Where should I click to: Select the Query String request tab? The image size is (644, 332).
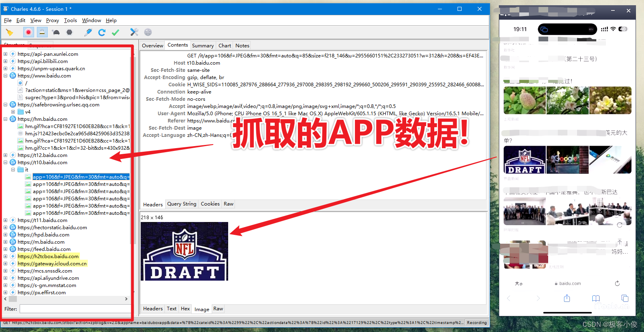(x=182, y=204)
